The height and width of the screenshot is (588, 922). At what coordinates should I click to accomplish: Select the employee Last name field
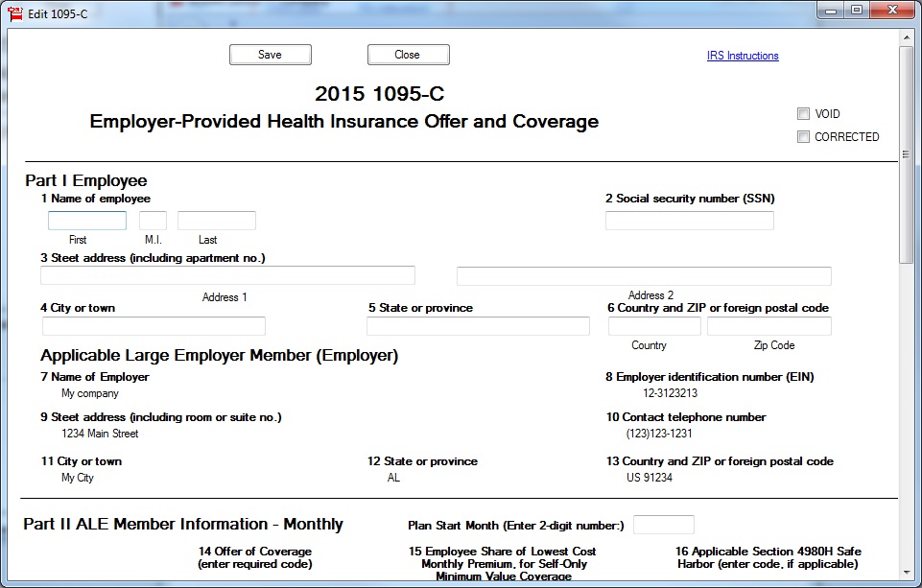click(217, 221)
